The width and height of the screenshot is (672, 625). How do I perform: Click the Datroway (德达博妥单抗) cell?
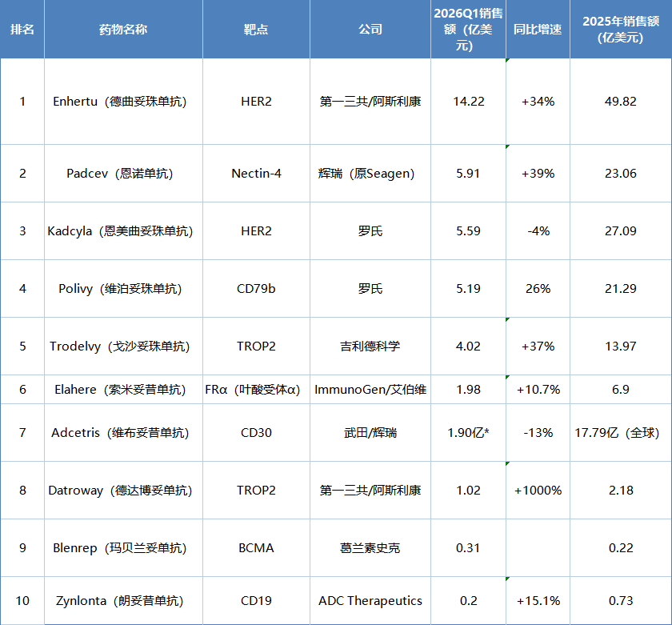click(x=123, y=491)
